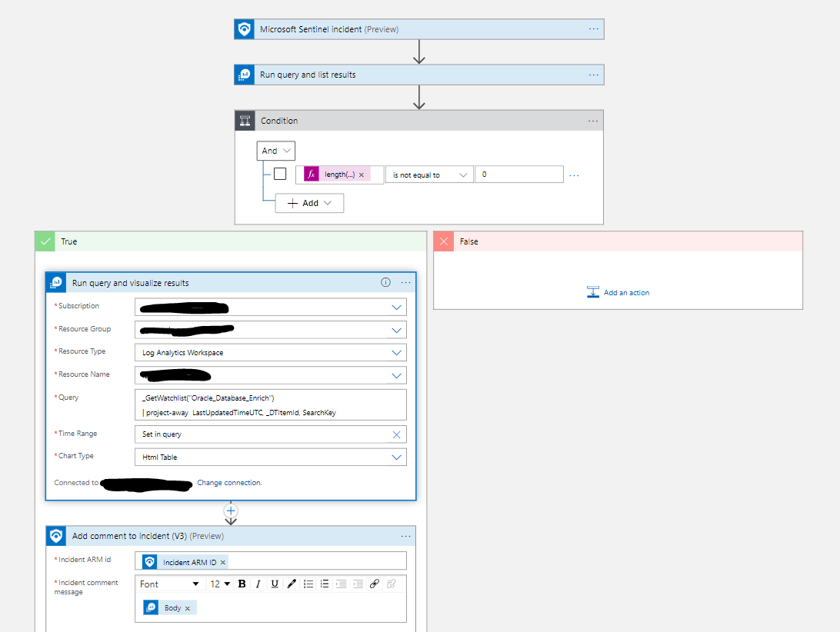This screenshot has height=632, width=840.
Task: Click the Html Table chart type value
Action: click(x=160, y=457)
